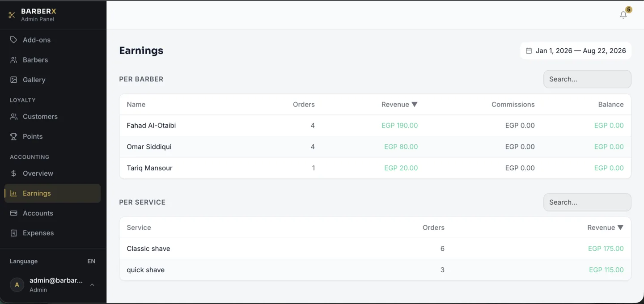Select the Omar Siddiqui row name
Screen dimensions: 644x304
pyautogui.click(x=149, y=147)
